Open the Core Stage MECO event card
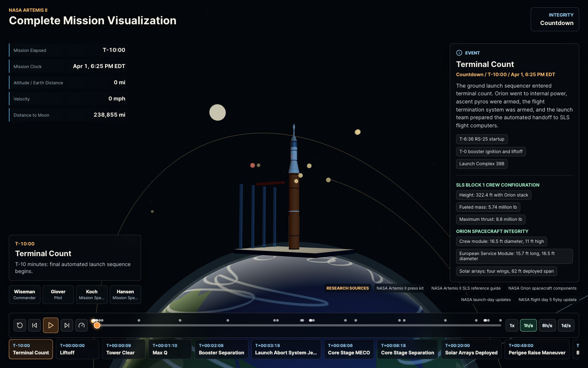The height and width of the screenshot is (368, 588). [349, 349]
